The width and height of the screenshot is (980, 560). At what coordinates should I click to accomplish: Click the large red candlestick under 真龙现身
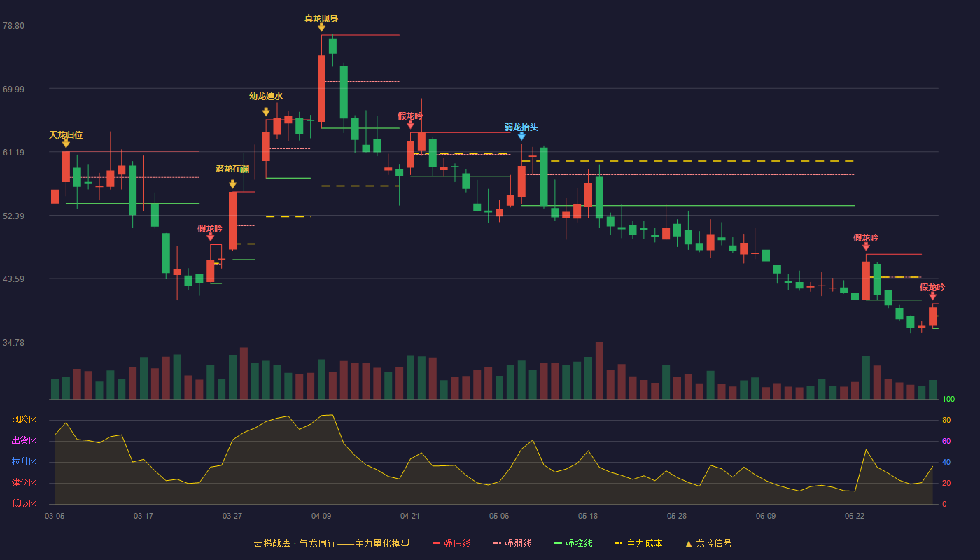click(321, 89)
